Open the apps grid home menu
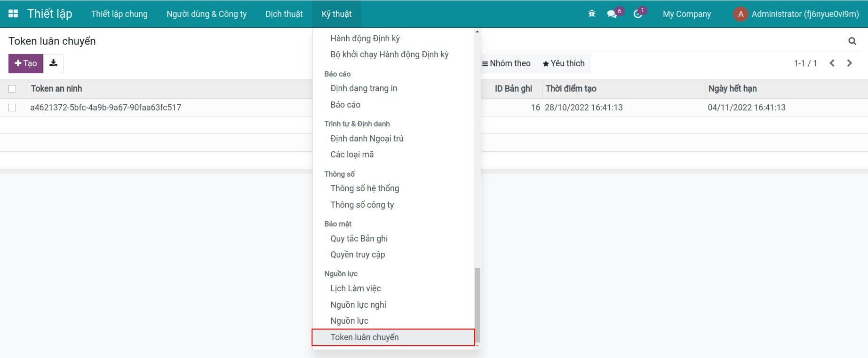 13,14
